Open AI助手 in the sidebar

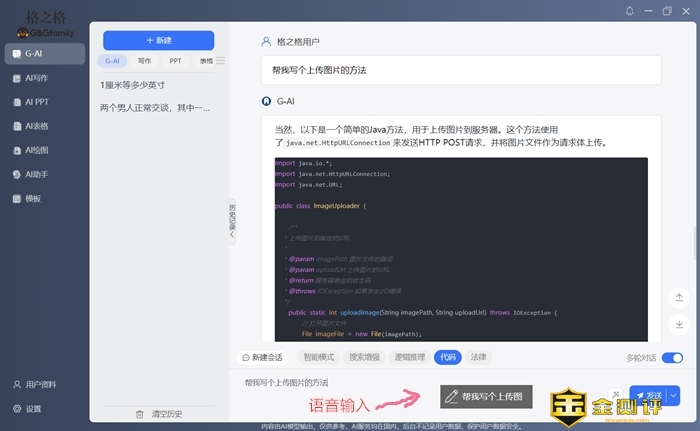point(40,174)
